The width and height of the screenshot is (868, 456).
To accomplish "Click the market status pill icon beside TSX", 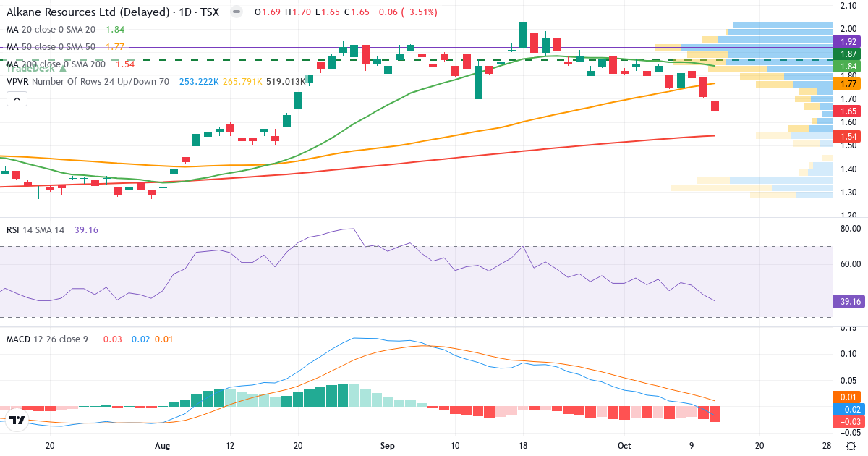I will pyautogui.click(x=236, y=12).
